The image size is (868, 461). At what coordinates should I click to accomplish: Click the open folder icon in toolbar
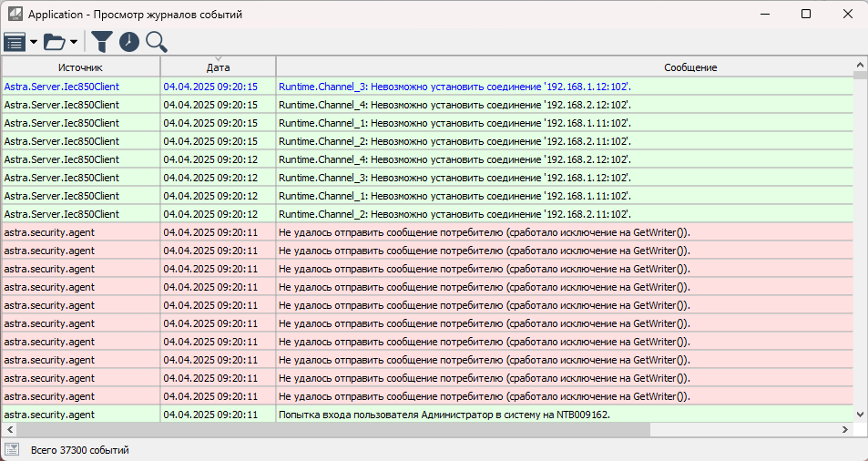[x=56, y=42]
